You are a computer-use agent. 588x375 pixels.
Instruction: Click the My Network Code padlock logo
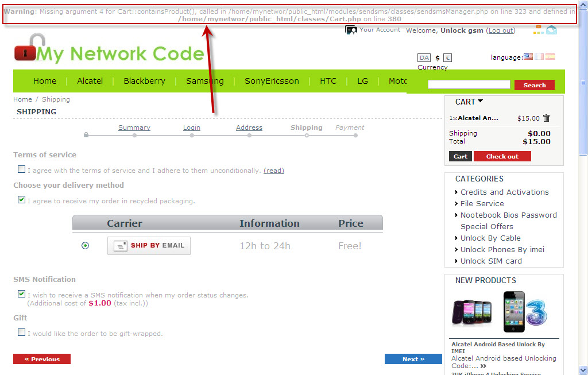[109, 49]
